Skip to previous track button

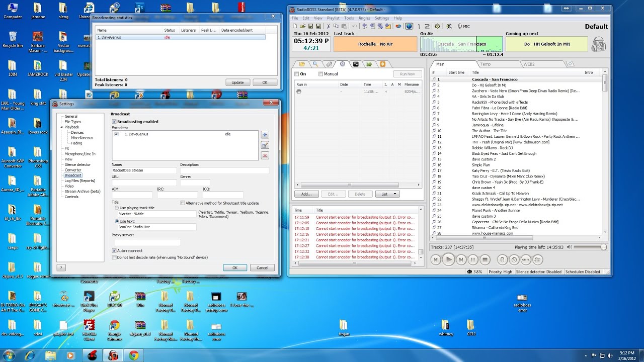[436, 259]
